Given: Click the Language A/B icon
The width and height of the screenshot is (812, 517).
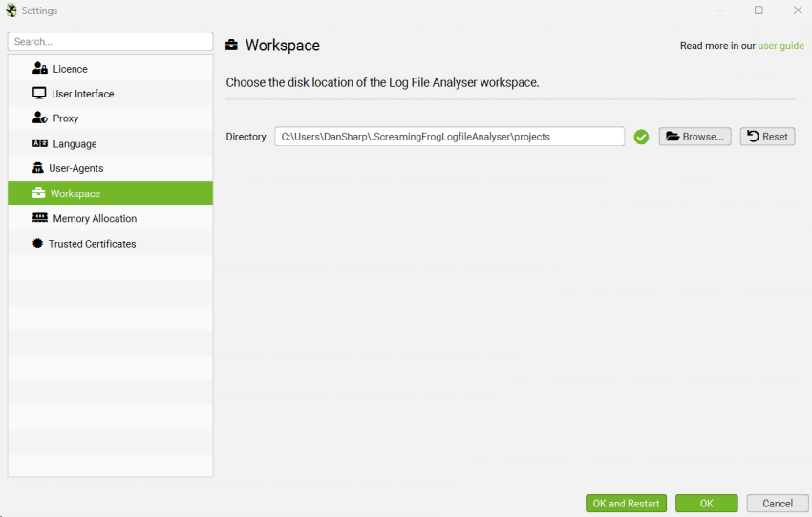Looking at the screenshot, I should pyautogui.click(x=40, y=143).
